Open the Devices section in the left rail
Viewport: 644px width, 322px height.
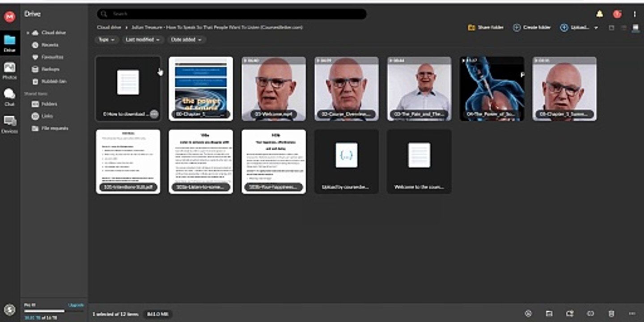(x=9, y=124)
